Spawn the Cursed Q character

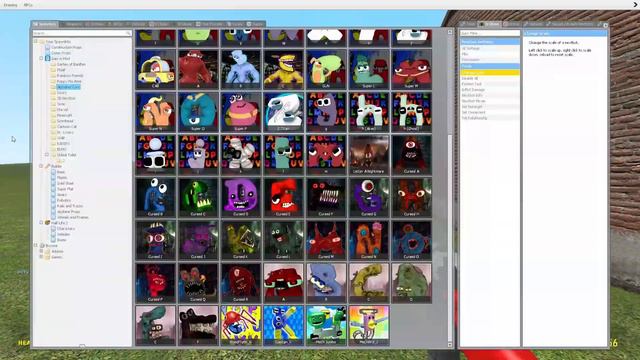point(198,282)
